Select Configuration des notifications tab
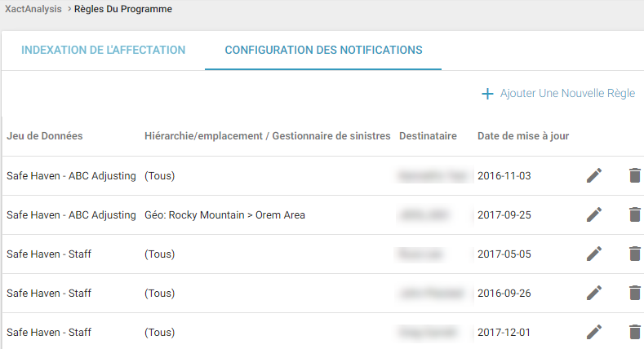 (323, 50)
